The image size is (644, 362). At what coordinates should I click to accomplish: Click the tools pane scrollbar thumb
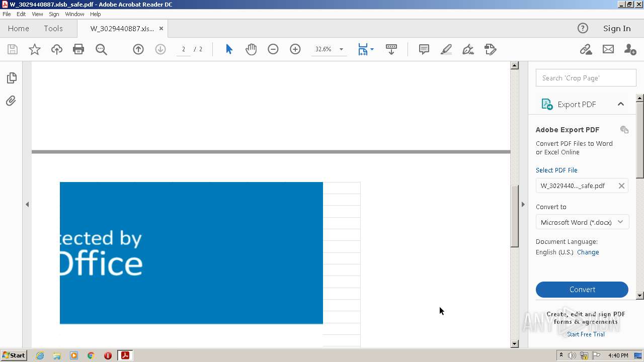pyautogui.click(x=640, y=140)
